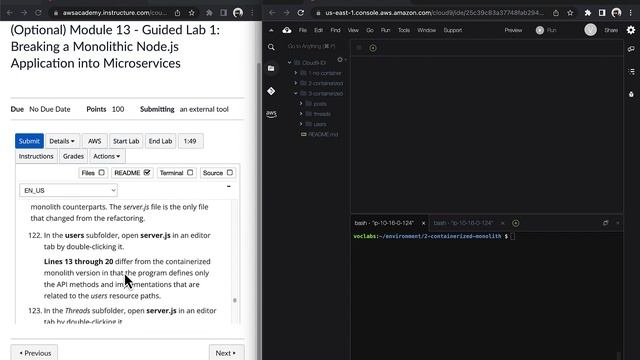Go to the Next page

point(226,353)
